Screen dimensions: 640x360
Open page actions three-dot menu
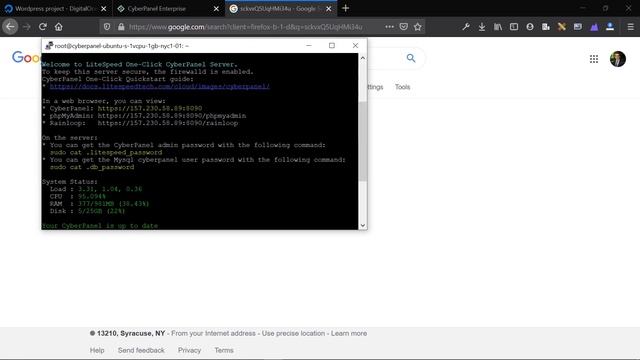click(389, 27)
